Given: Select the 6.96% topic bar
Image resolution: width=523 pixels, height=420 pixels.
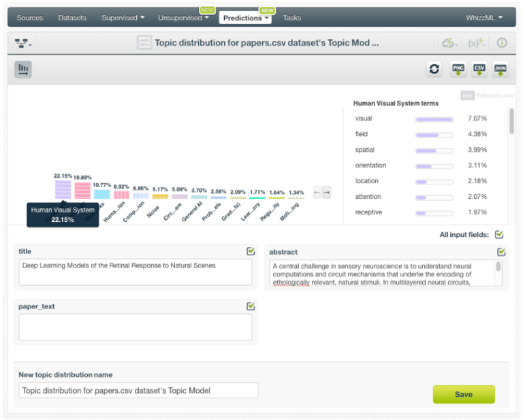Looking at the screenshot, I should tap(140, 196).
